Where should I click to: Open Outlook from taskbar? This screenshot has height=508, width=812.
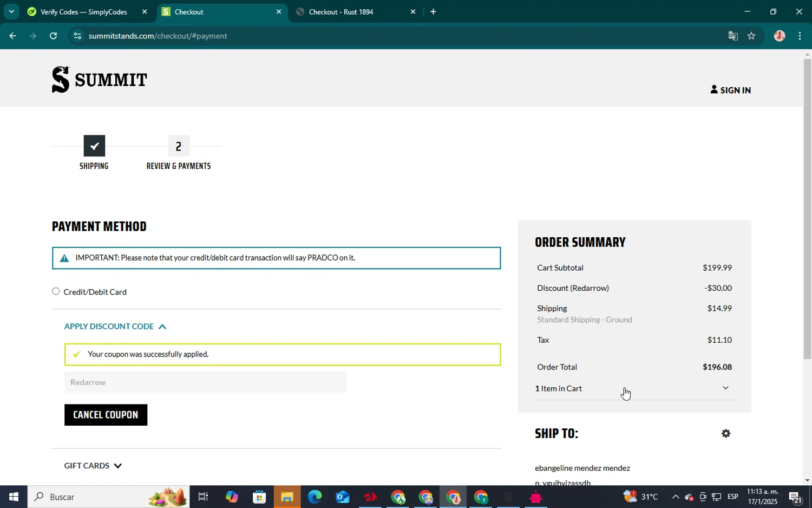coord(342,497)
